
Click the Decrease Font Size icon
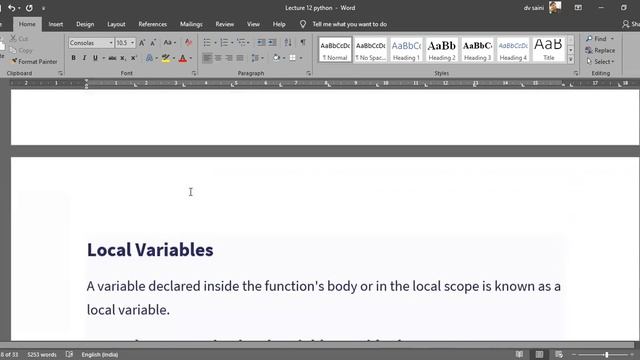[x=153, y=43]
